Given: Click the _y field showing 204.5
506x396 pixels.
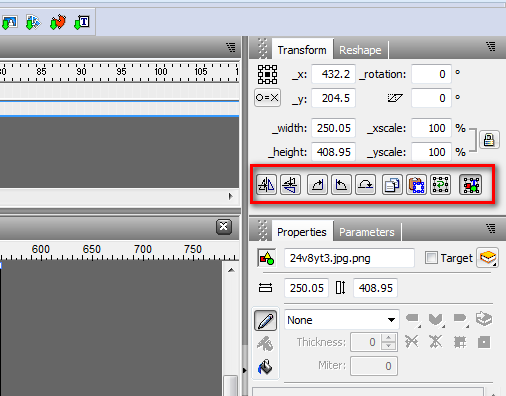Looking at the screenshot, I should 333,98.
